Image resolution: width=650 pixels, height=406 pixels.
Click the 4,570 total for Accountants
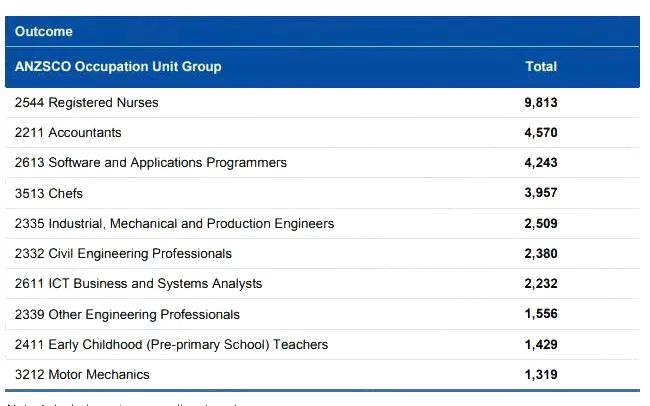(x=541, y=133)
